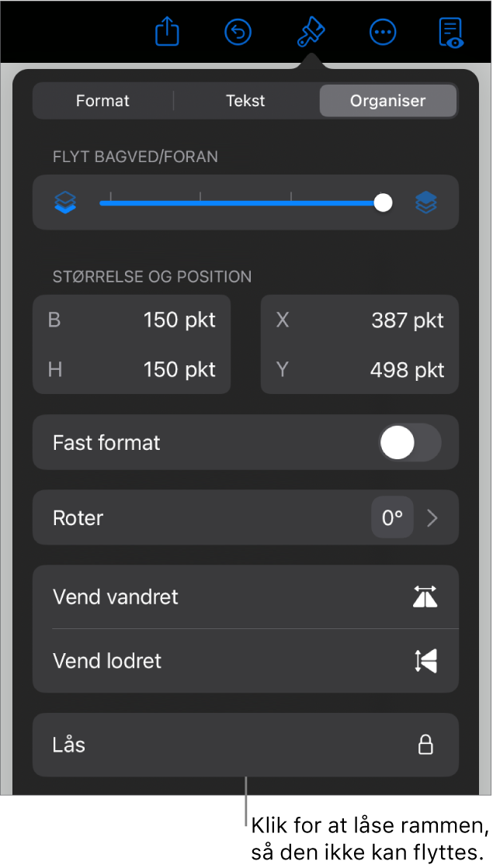Tap the flip horizontal icon
Screen dimensions: 493x868
pyautogui.click(x=425, y=597)
